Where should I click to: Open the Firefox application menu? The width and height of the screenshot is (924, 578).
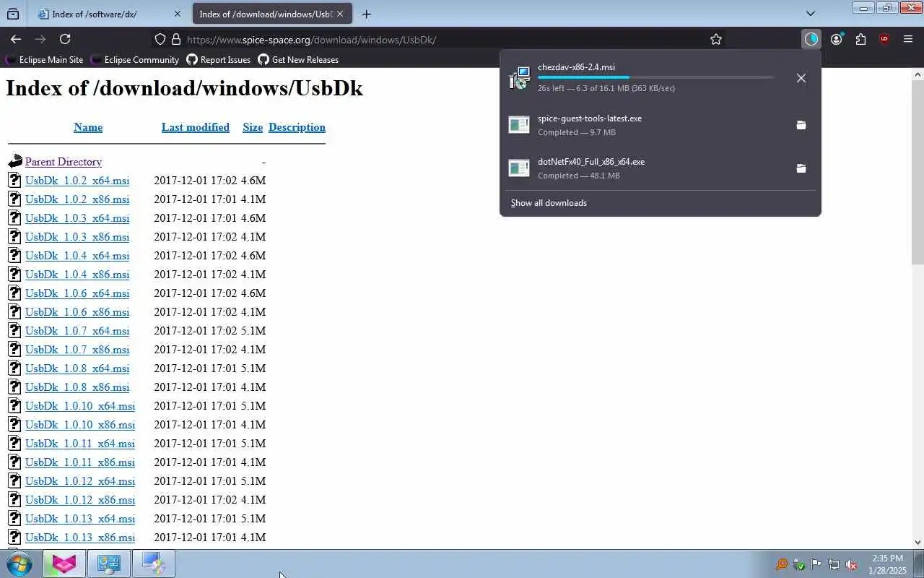pos(908,39)
